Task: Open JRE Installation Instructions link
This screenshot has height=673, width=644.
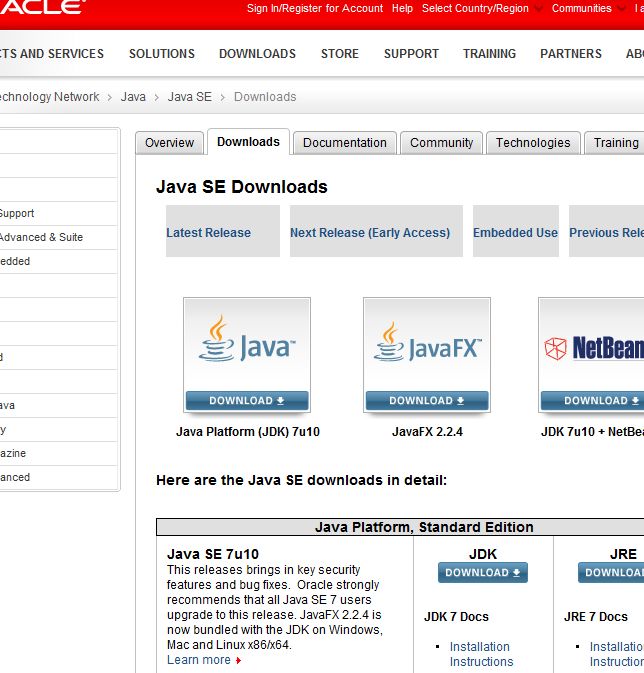Action: tap(617, 654)
